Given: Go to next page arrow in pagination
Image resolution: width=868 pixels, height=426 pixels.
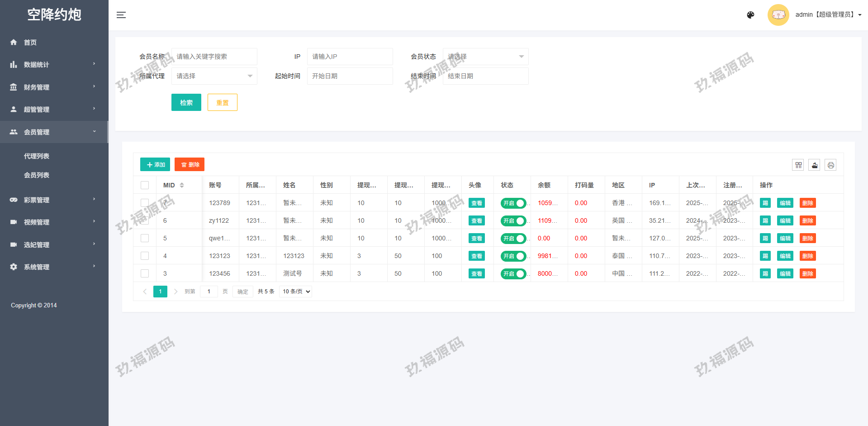Looking at the screenshot, I should pyautogui.click(x=176, y=292).
